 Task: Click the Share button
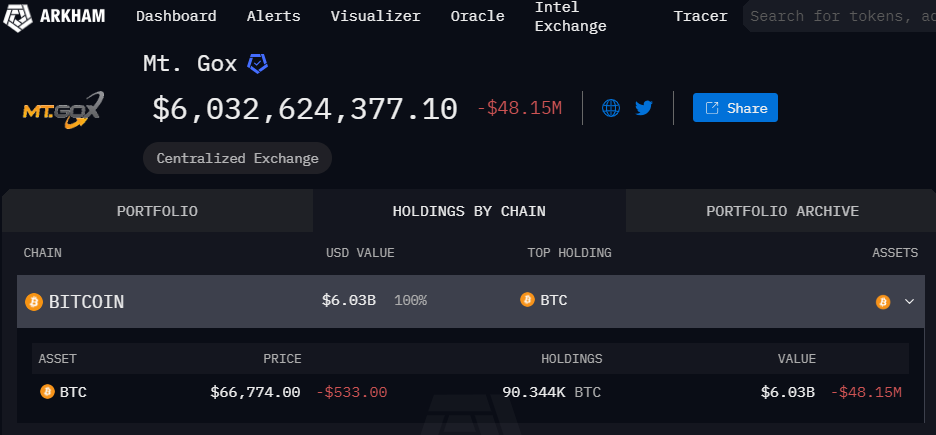pos(735,107)
